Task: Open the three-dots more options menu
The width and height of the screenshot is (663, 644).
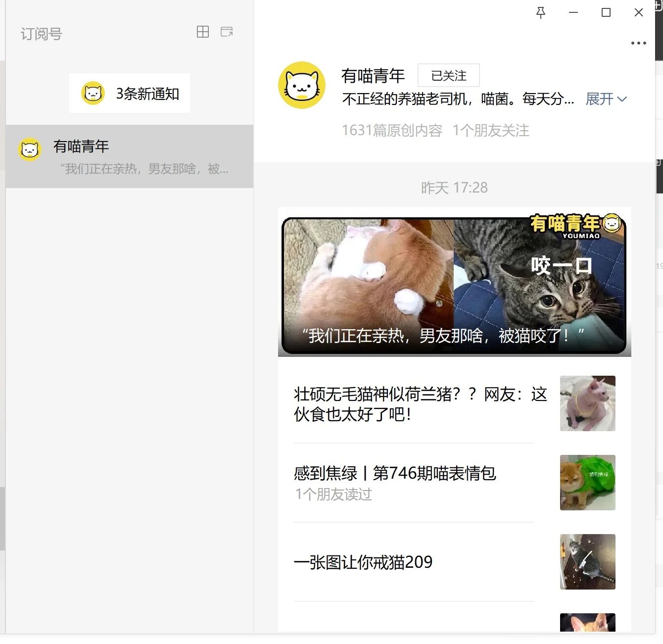Action: point(639,43)
